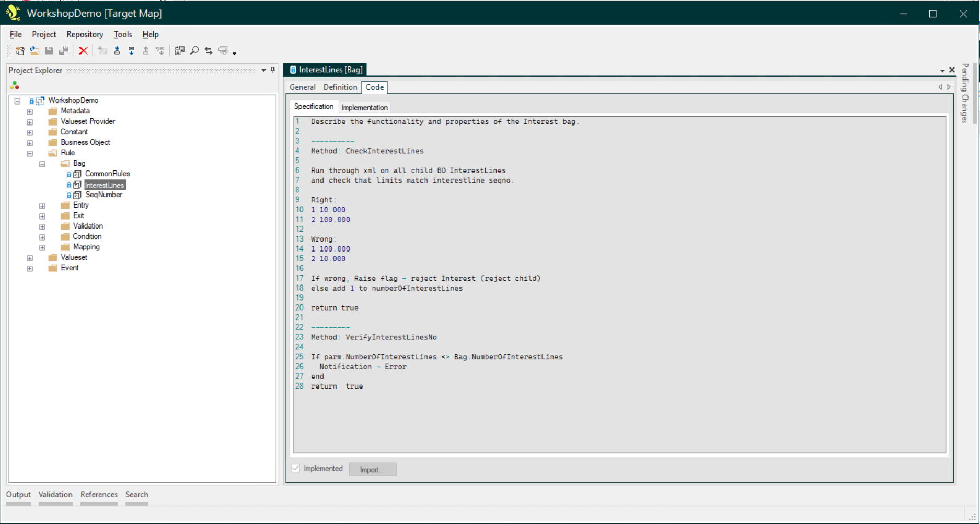Click the traffic-light status icon in Project Explorer
Viewport: 980px width, 524px height.
tap(15, 85)
